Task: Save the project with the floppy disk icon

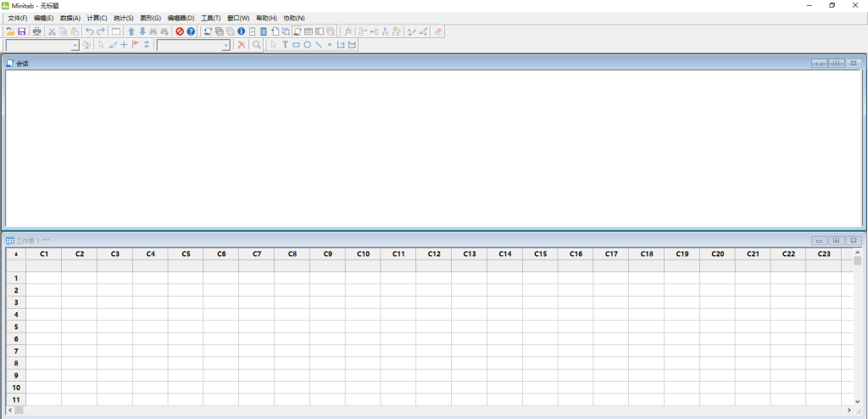Action: (21, 31)
